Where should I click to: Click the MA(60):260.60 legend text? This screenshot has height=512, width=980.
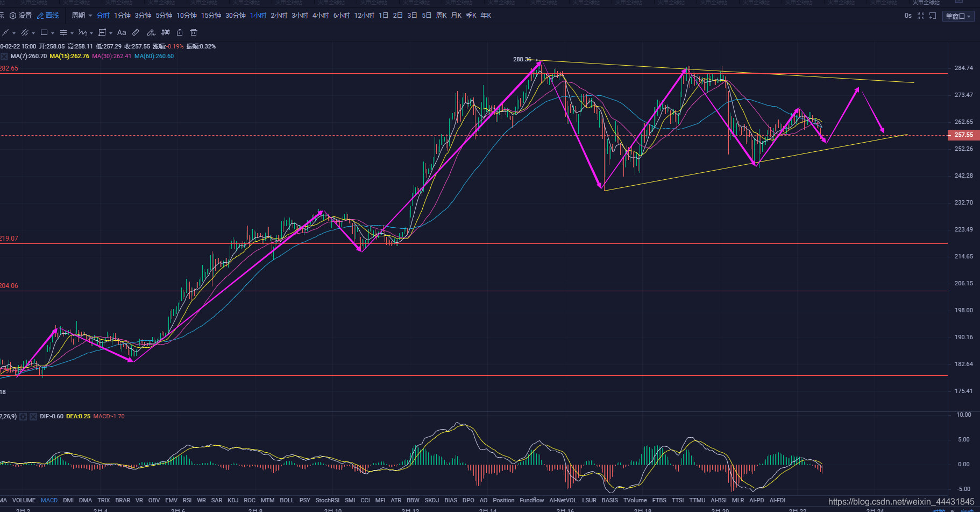pos(154,56)
